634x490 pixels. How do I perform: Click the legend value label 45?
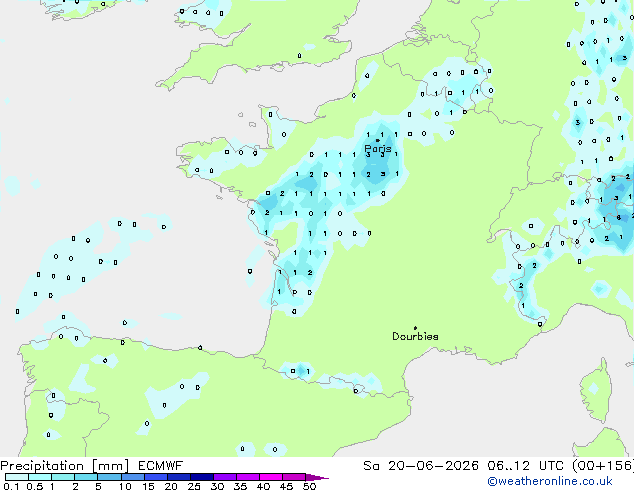pyautogui.click(x=286, y=486)
